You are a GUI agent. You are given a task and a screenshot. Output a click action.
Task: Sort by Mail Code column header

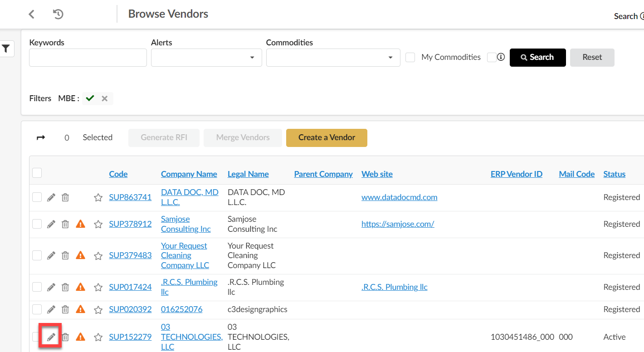tap(577, 174)
